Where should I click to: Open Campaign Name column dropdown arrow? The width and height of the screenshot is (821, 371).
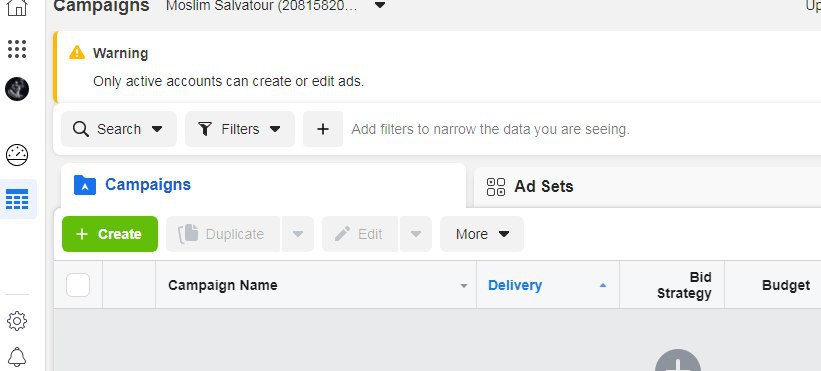pyautogui.click(x=463, y=286)
